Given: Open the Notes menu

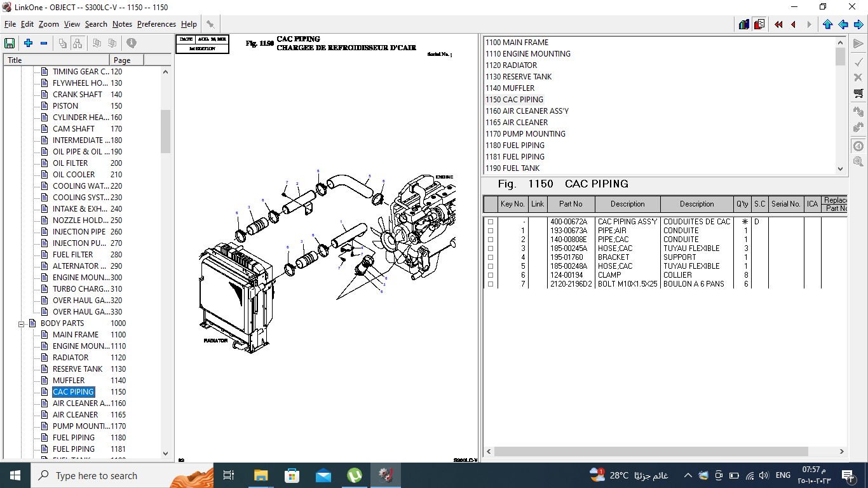Looking at the screenshot, I should (x=122, y=24).
